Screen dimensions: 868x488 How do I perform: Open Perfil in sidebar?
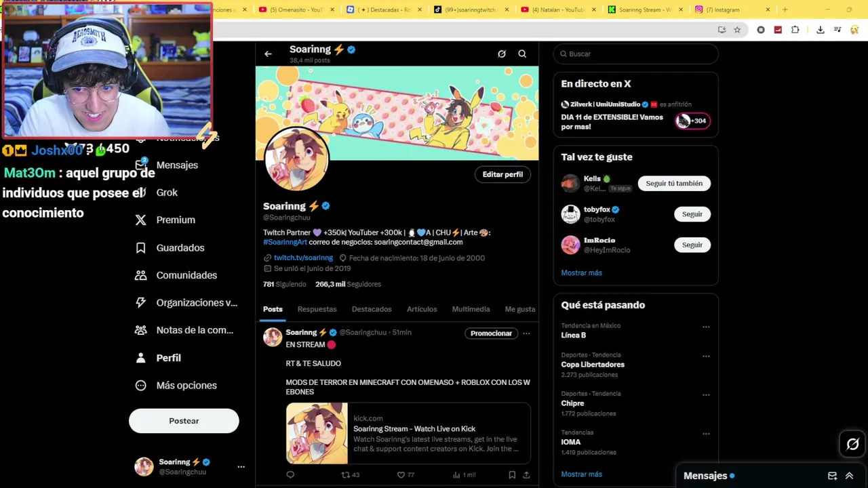[158, 357]
